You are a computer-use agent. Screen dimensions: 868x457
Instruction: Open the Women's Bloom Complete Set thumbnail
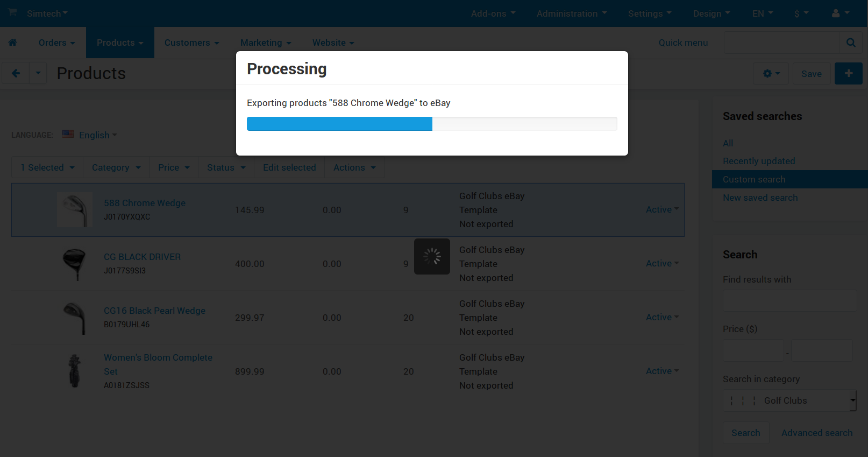coord(75,371)
